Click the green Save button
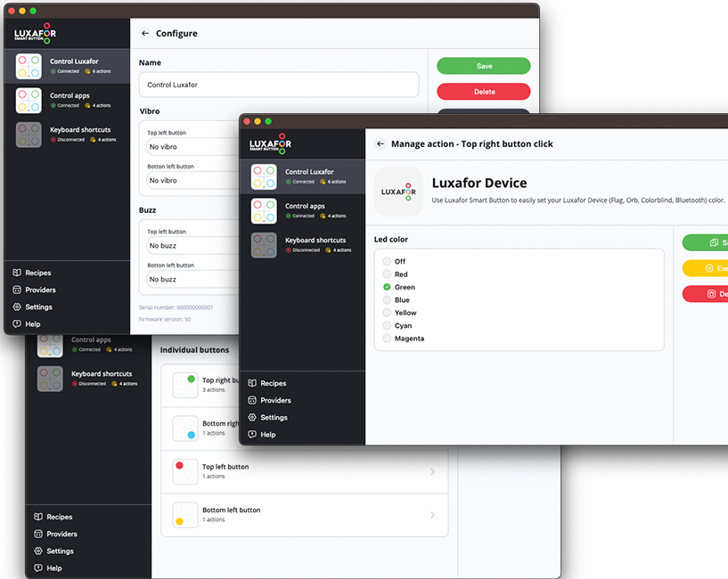The height and width of the screenshot is (579, 728). pos(483,66)
